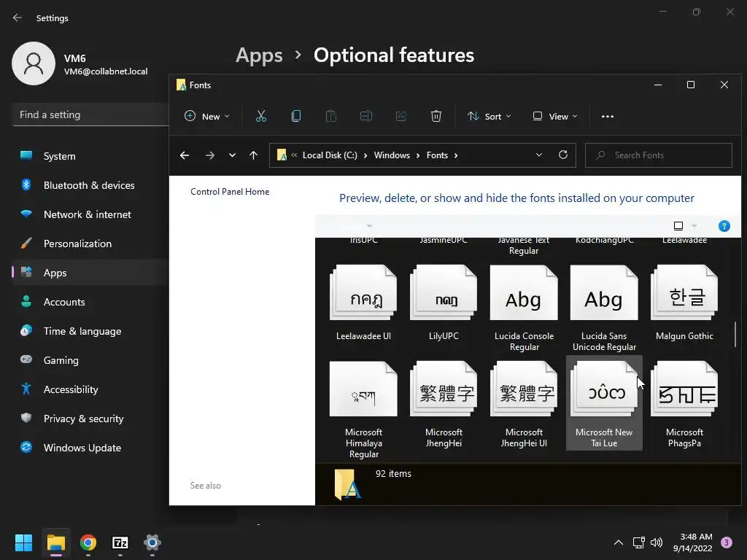The image size is (747, 560).
Task: Select the Malgun Gothic font
Action: (684, 303)
